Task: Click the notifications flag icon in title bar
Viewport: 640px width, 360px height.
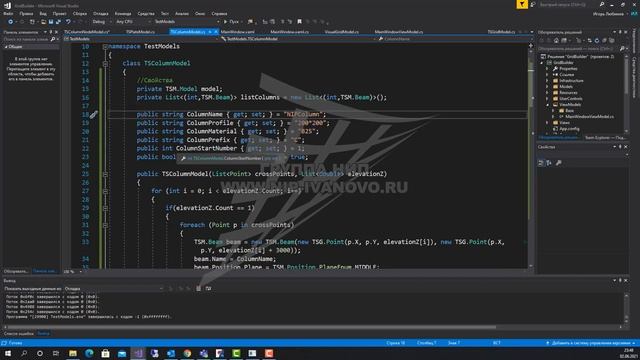Action: click(522, 4)
